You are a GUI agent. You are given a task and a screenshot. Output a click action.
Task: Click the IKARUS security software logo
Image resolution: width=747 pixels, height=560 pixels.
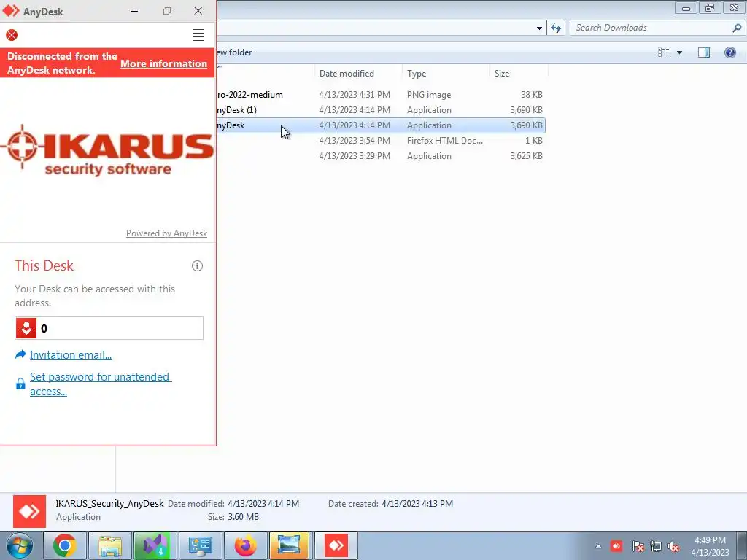[108, 149]
